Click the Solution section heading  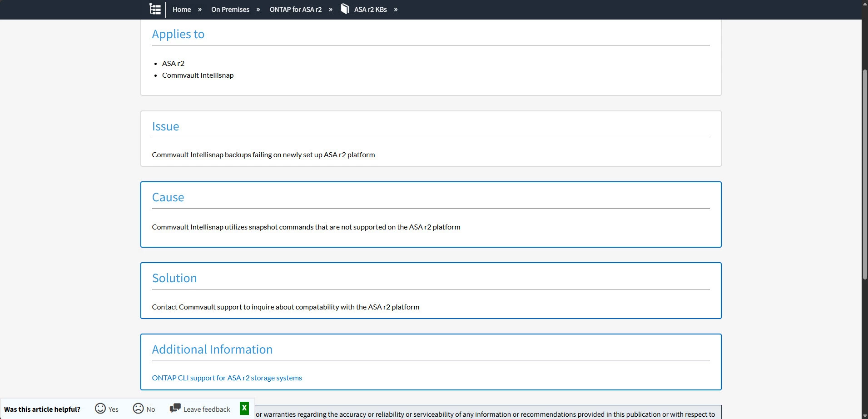tap(174, 278)
